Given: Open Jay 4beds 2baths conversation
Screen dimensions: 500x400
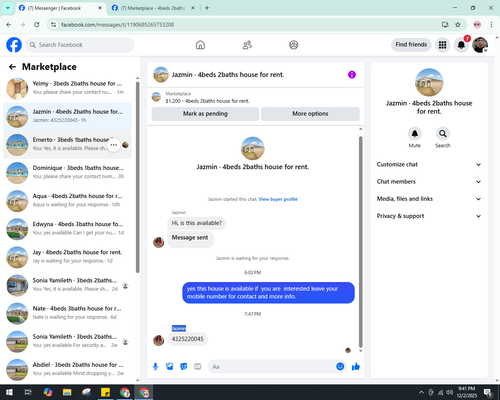Looking at the screenshot, I should coord(67,257).
